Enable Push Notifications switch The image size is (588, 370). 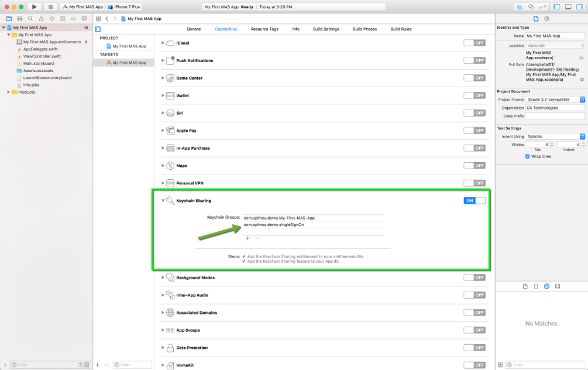[474, 60]
